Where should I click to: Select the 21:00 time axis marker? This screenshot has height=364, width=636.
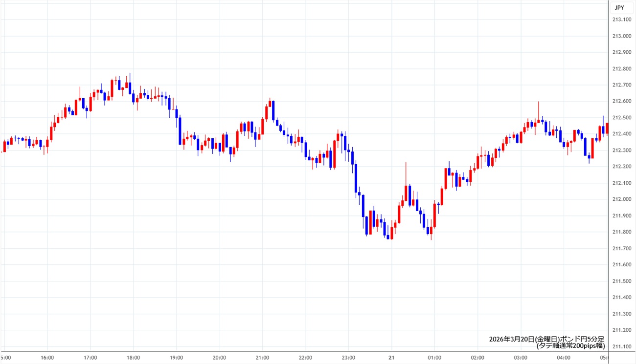pyautogui.click(x=263, y=357)
